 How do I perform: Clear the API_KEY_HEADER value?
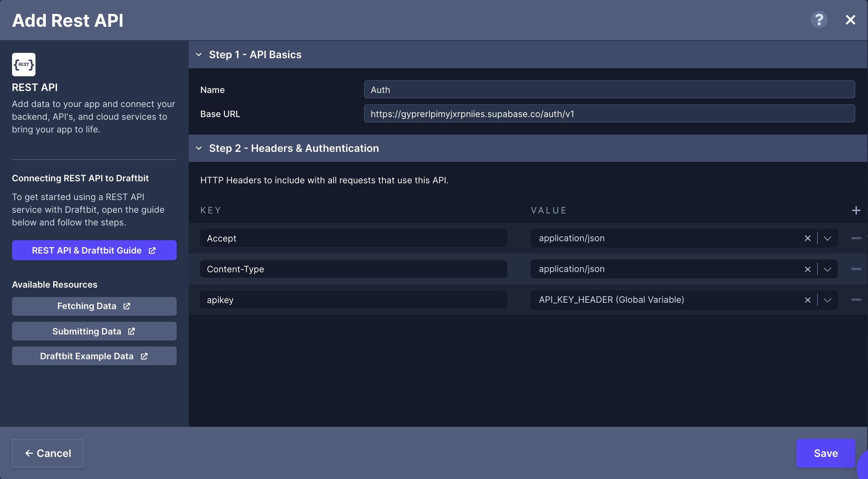coord(807,300)
